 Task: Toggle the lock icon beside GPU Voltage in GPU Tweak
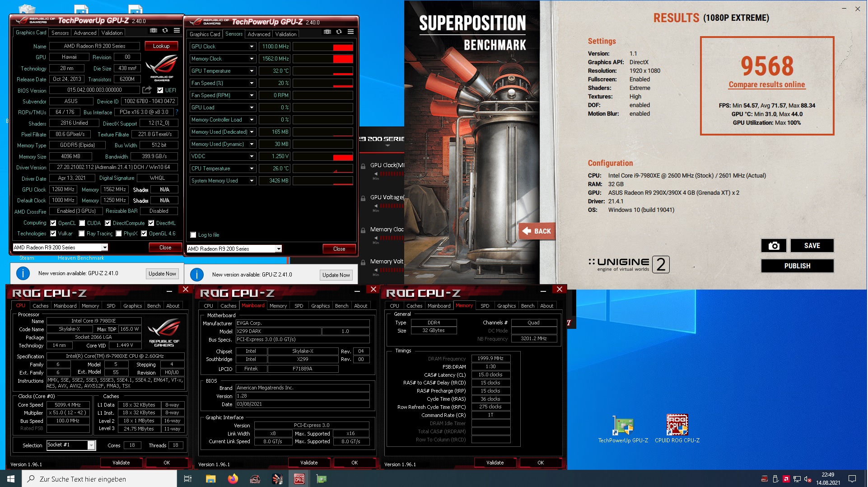(363, 198)
